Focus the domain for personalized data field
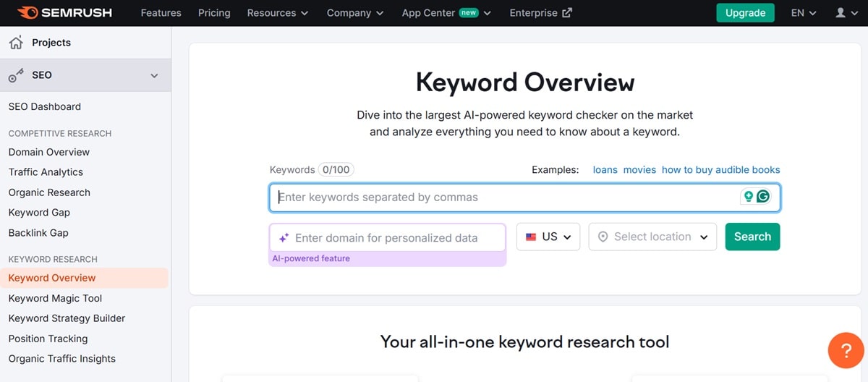Image resolution: width=868 pixels, height=382 pixels. click(x=394, y=237)
